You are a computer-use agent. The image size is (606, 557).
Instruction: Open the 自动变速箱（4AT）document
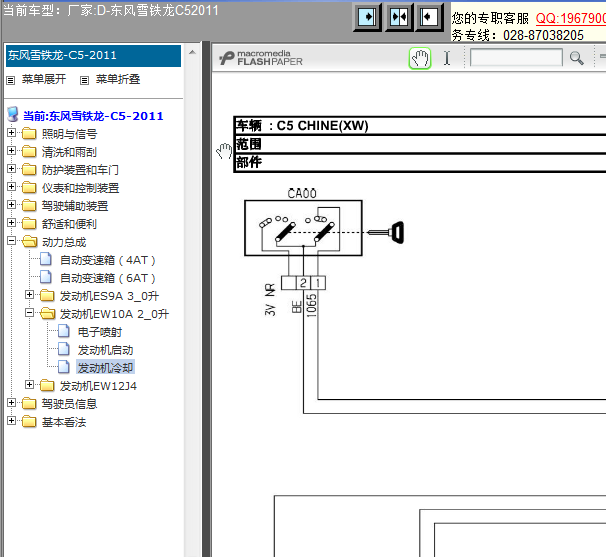[x=108, y=260]
